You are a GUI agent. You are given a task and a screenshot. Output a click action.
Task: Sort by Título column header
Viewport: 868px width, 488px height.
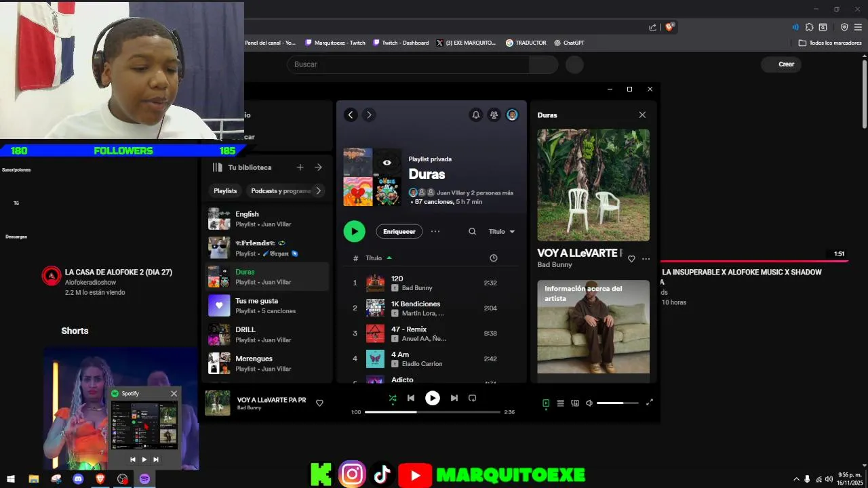tap(378, 258)
